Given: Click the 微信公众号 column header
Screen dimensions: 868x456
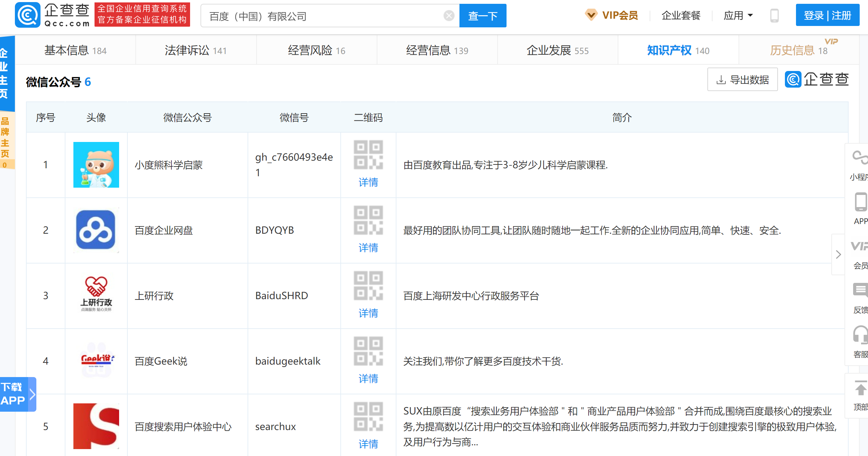Looking at the screenshot, I should [187, 118].
